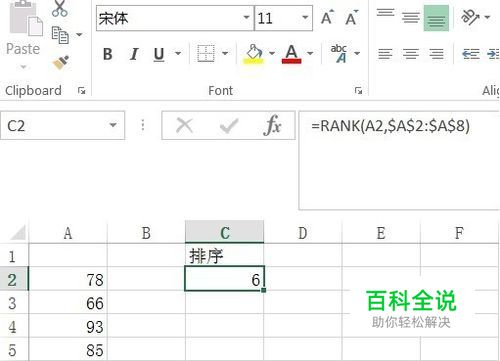Open Insert Function fx dialog

(x=272, y=126)
